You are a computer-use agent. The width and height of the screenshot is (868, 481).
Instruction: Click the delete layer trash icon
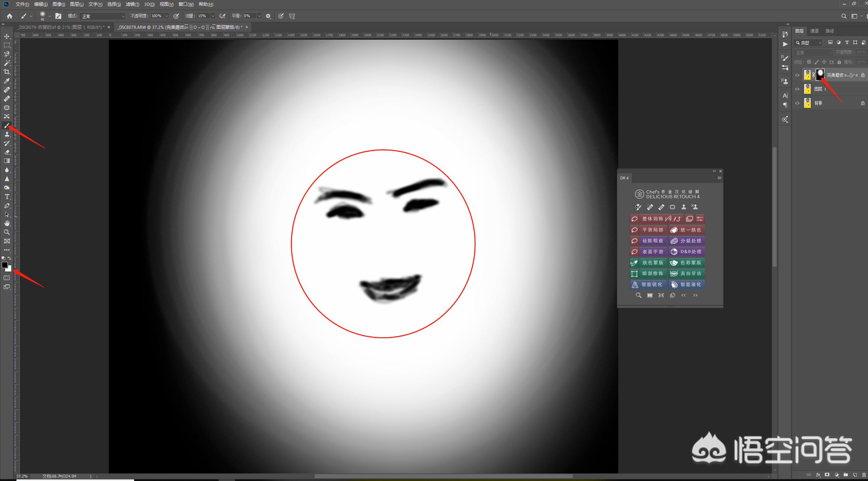[x=864, y=475]
